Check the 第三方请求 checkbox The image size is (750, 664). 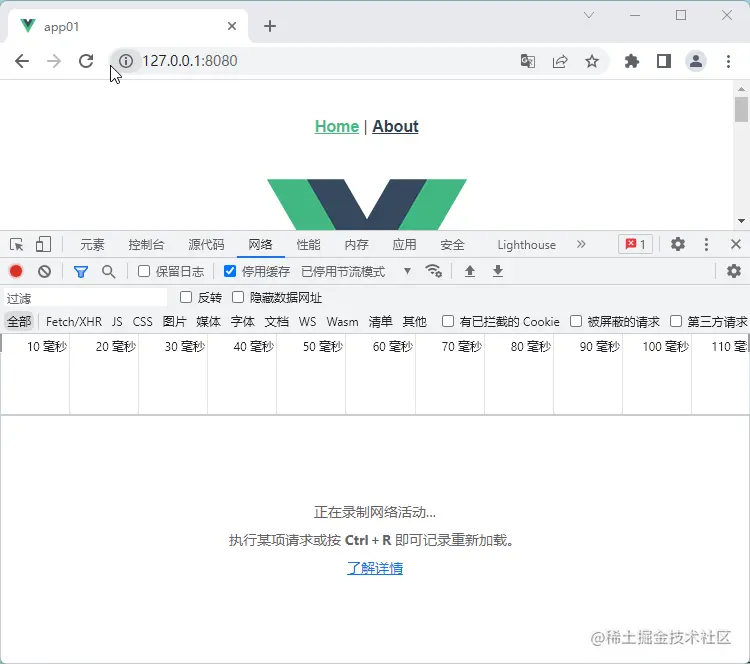[675, 321]
